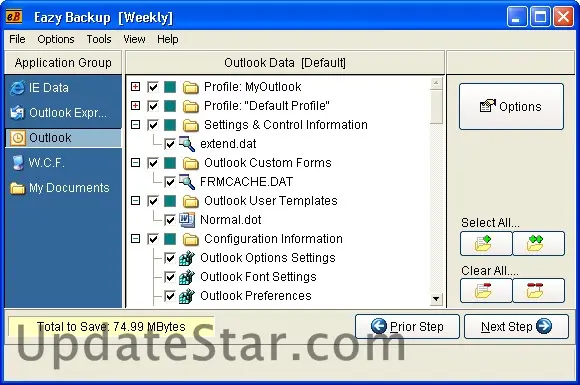Click the magnifier icon beside FRMCACHE.DAT
The width and height of the screenshot is (580, 385).
point(187,182)
